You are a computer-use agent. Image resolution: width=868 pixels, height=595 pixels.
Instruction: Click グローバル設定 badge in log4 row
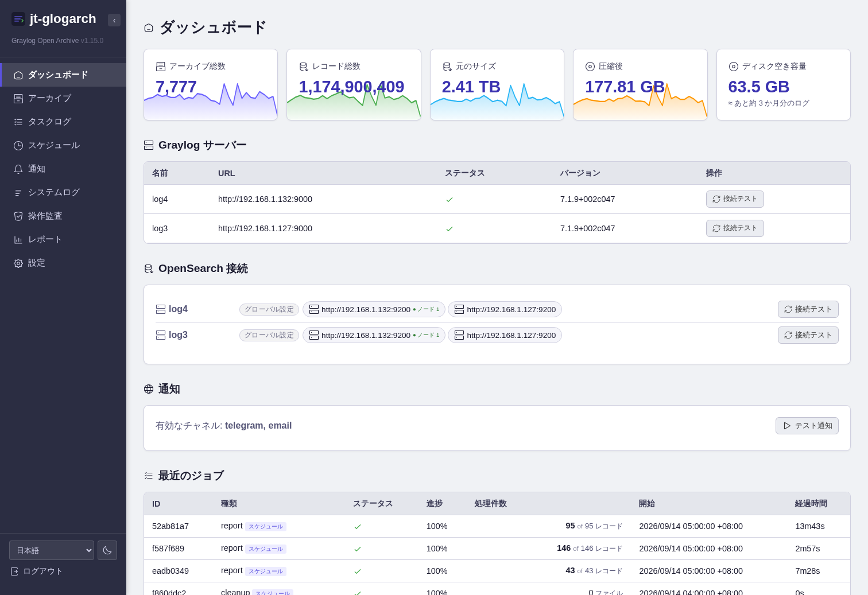click(x=269, y=309)
